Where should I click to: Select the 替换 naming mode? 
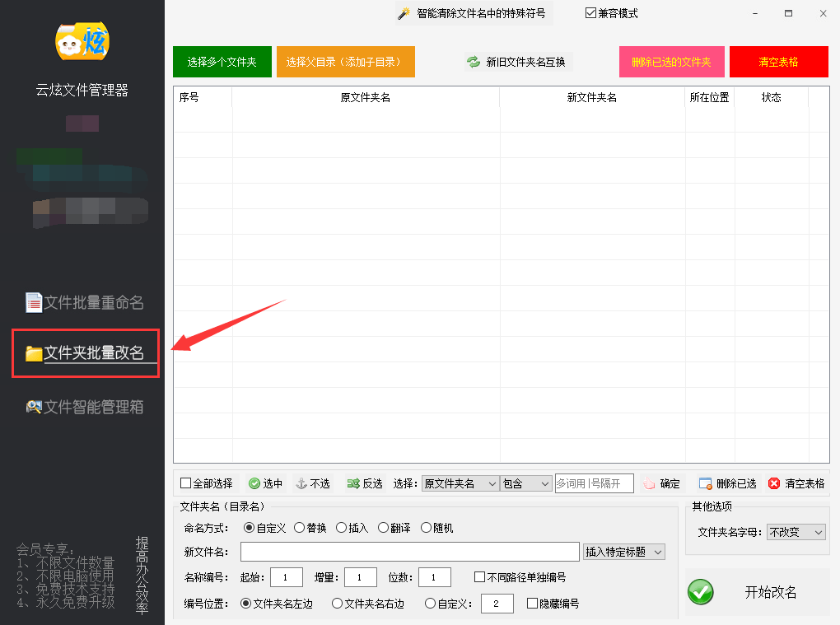tap(298, 528)
